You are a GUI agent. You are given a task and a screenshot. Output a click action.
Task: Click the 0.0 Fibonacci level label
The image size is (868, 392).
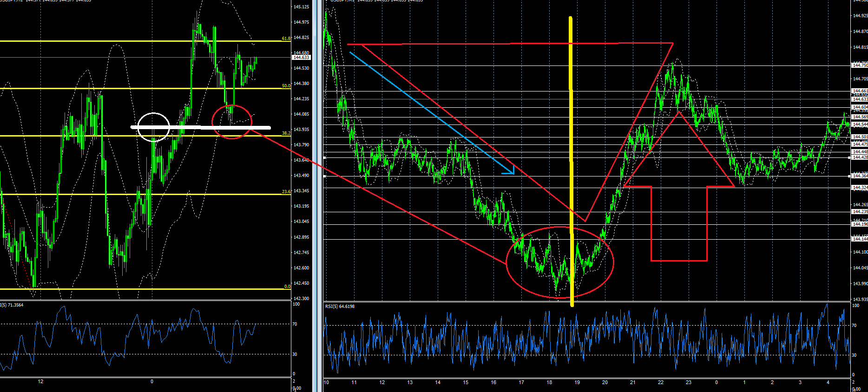pos(287,287)
